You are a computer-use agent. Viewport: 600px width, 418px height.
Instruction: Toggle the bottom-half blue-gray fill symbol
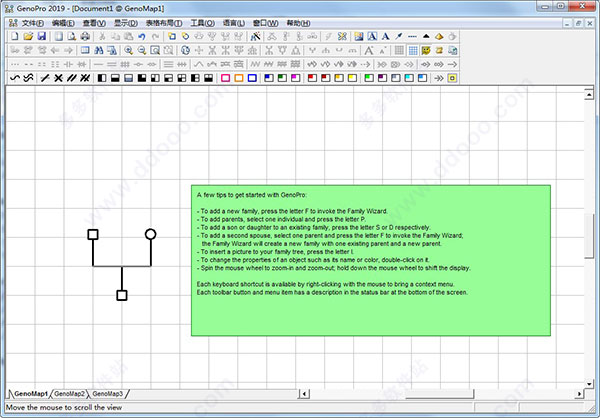click(129, 78)
